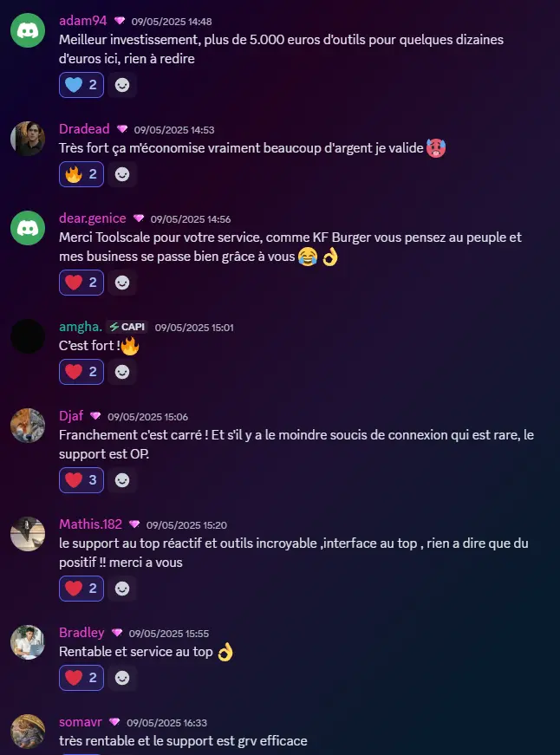
Task: Open Dradead's profile via username
Action: (x=84, y=129)
